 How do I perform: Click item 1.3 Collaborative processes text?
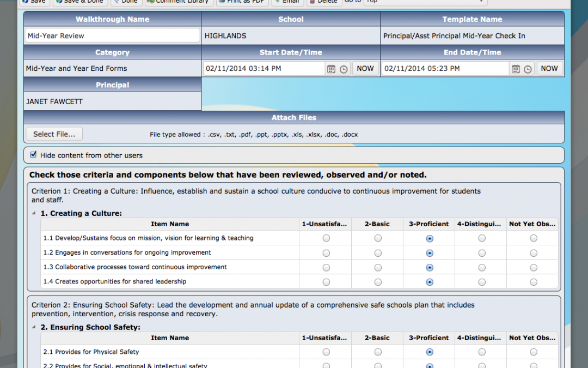(x=135, y=267)
